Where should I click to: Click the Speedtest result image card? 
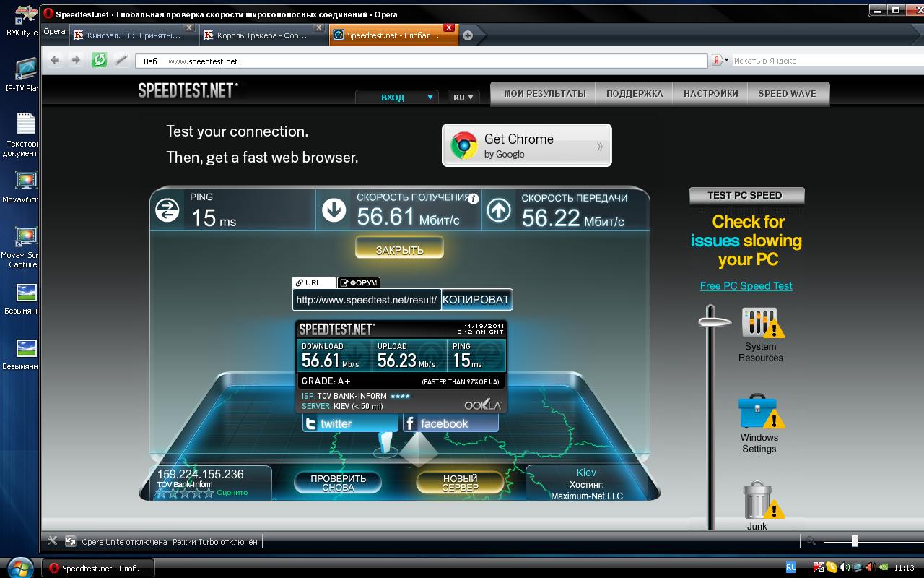(401, 366)
